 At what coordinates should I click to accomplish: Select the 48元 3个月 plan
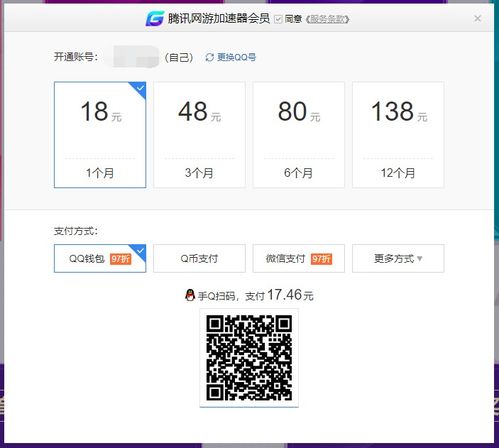(x=199, y=135)
